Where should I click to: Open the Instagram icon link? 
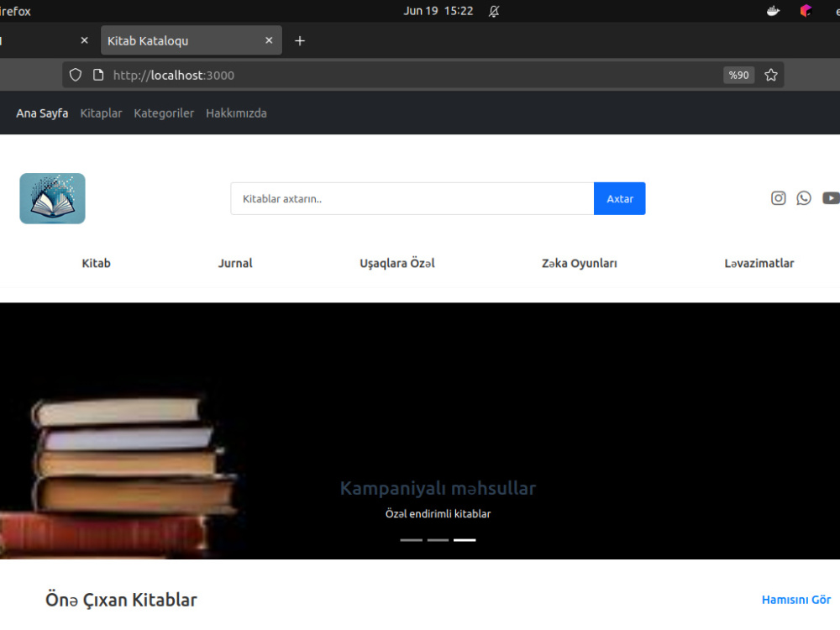(x=778, y=198)
